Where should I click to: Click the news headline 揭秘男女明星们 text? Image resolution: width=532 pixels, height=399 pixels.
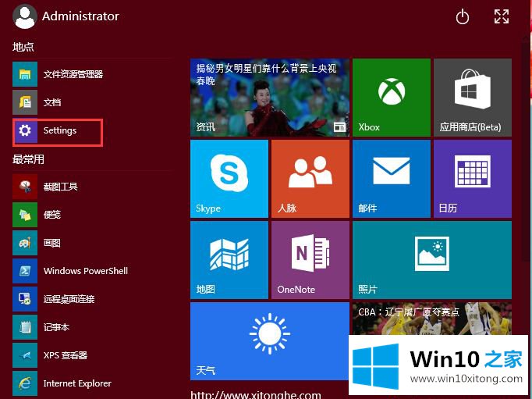click(x=266, y=74)
